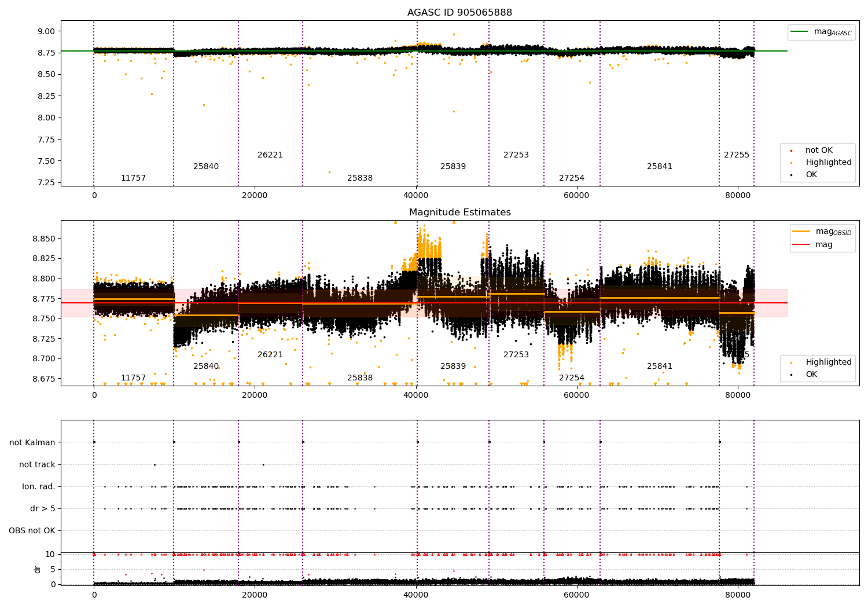The width and height of the screenshot is (868, 608).
Task: Click the 9.00 y-axis tick in top plot
Action: click(46, 31)
